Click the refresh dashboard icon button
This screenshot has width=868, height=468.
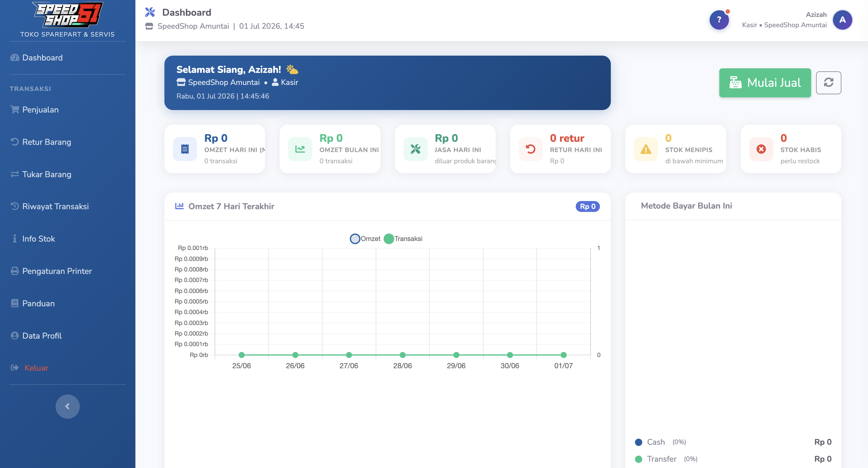[x=828, y=83]
